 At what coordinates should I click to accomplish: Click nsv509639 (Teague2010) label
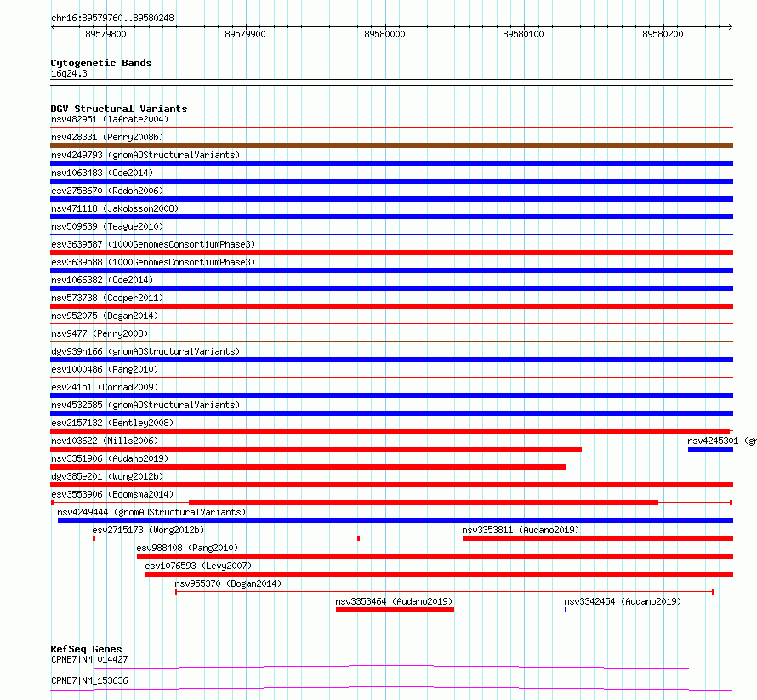(107, 226)
